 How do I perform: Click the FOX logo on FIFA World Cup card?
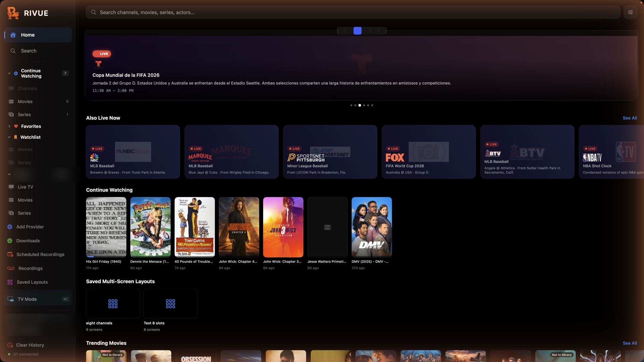pyautogui.click(x=395, y=157)
